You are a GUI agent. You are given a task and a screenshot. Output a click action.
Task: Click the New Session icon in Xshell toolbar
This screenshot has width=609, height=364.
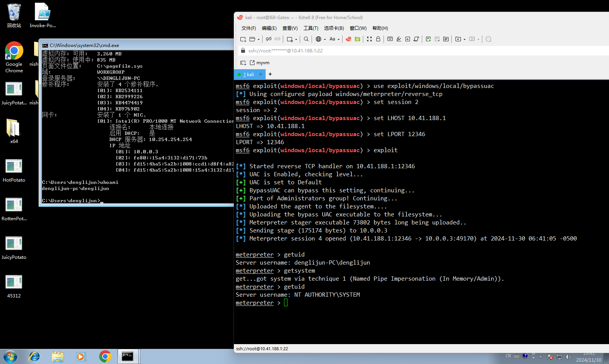[243, 39]
